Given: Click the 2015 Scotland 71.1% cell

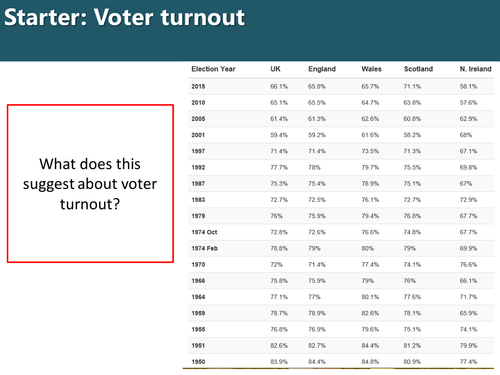Looking at the screenshot, I should pyautogui.click(x=412, y=87).
